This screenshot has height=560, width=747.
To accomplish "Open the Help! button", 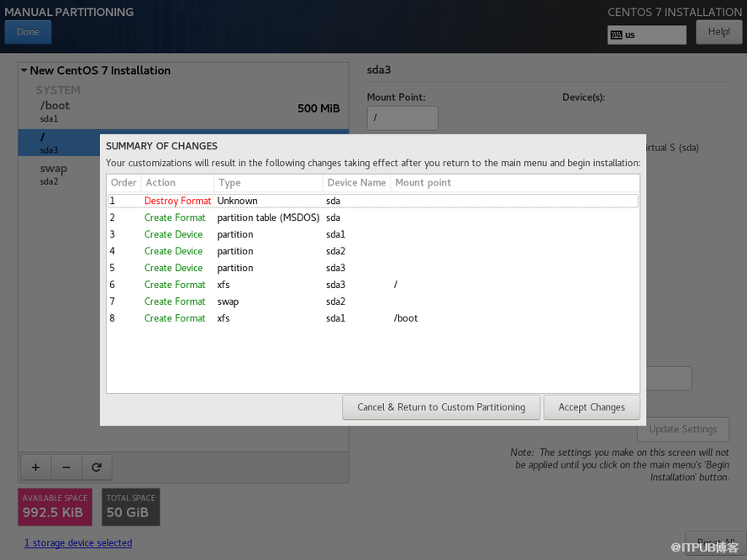I will 718,32.
